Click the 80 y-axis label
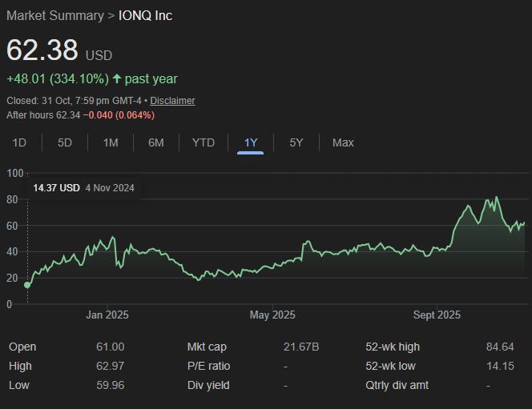 pyautogui.click(x=12, y=199)
